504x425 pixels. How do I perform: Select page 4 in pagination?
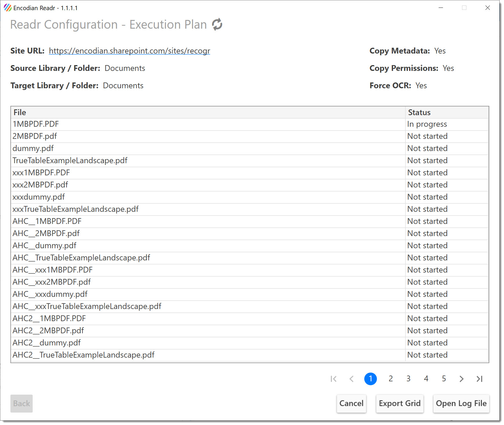click(x=426, y=379)
